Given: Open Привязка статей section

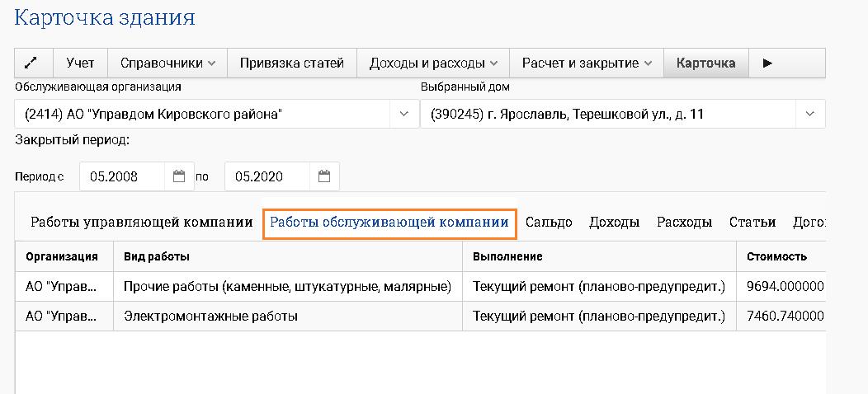Looking at the screenshot, I should (x=291, y=63).
